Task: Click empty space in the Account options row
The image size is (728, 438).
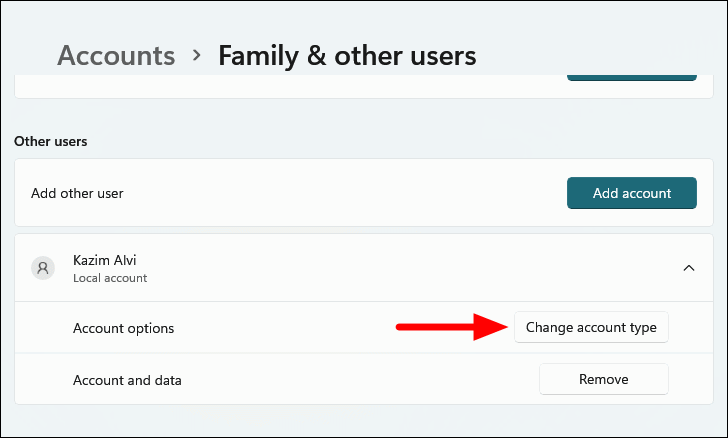Action: click(280, 328)
